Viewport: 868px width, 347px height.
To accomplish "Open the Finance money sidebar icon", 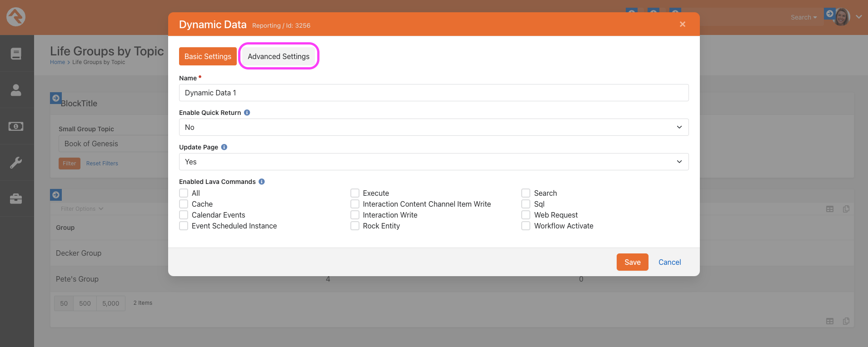I will click(x=16, y=126).
